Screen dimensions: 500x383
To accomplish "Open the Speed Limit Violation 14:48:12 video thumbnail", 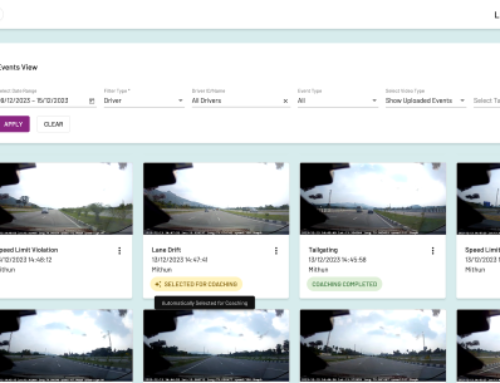I will 66,199.
